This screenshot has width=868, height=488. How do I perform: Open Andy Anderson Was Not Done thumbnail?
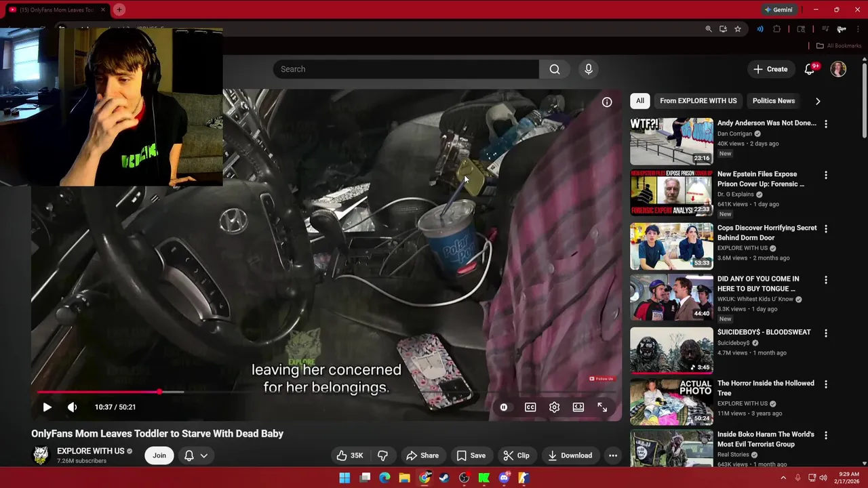point(671,141)
